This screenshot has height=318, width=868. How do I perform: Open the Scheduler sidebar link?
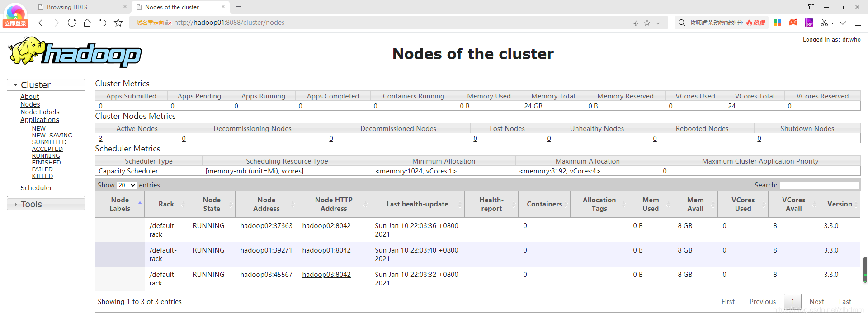click(x=36, y=188)
